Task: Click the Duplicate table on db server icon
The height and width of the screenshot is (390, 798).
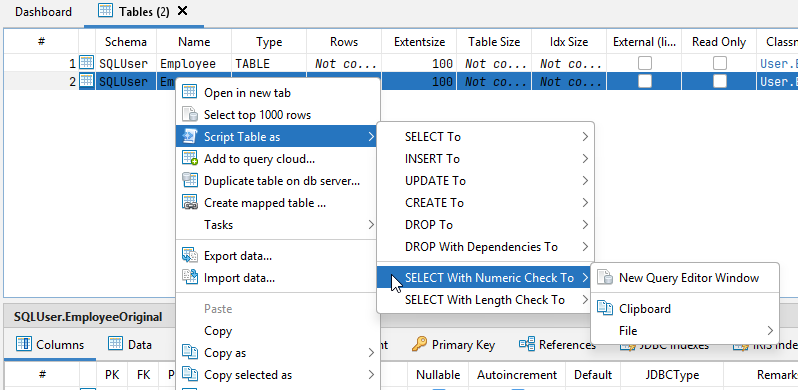Action: [x=189, y=180]
